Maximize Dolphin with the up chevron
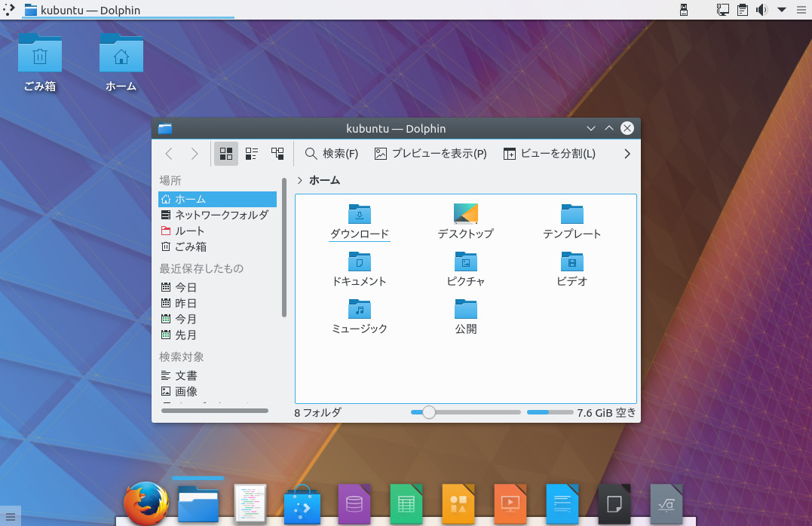Viewport: 812px width, 526px height. [609, 128]
